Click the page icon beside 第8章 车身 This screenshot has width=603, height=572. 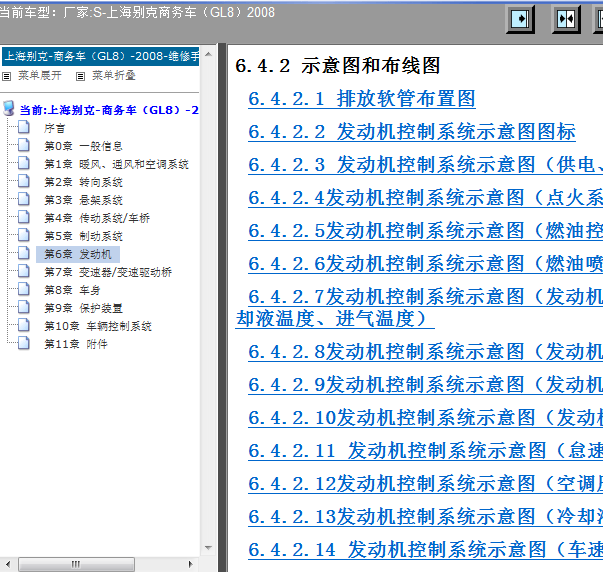coord(24,289)
